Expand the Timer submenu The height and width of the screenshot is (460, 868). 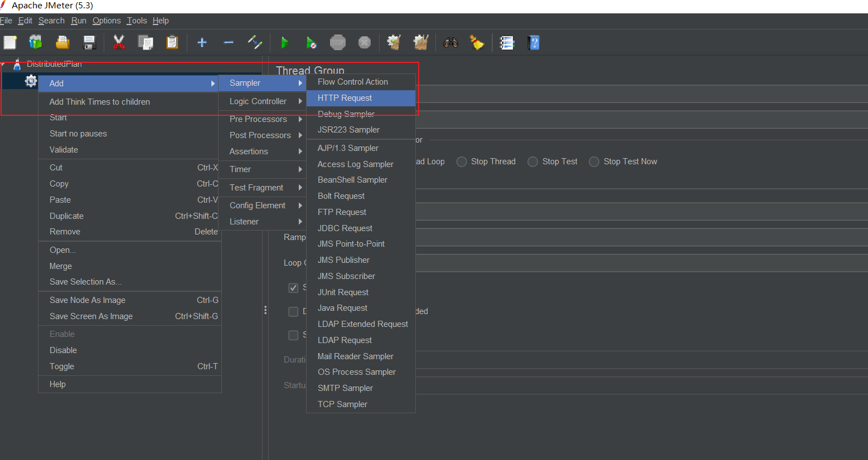262,169
